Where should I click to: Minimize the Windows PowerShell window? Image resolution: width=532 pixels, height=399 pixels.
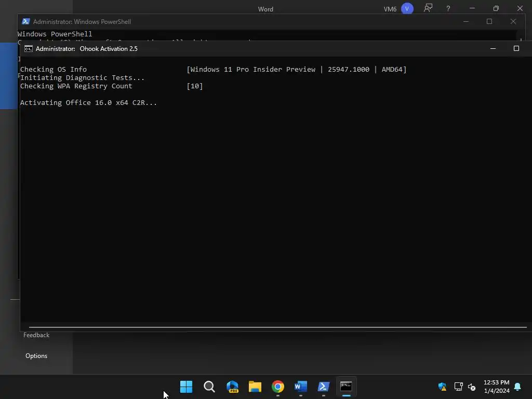(466, 21)
